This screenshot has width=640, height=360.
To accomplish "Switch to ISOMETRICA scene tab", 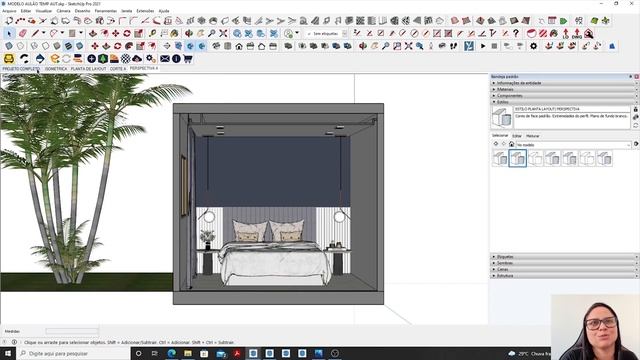I will point(56,69).
